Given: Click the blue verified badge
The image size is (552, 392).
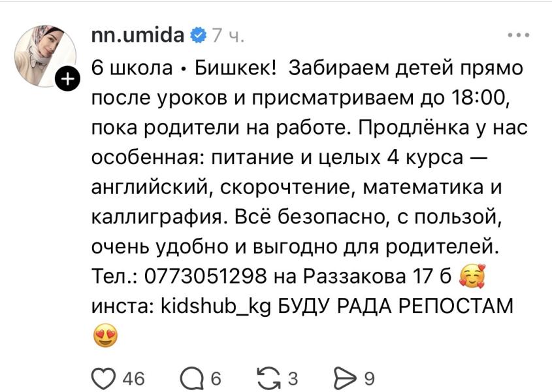Looking at the screenshot, I should pyautogui.click(x=197, y=35).
